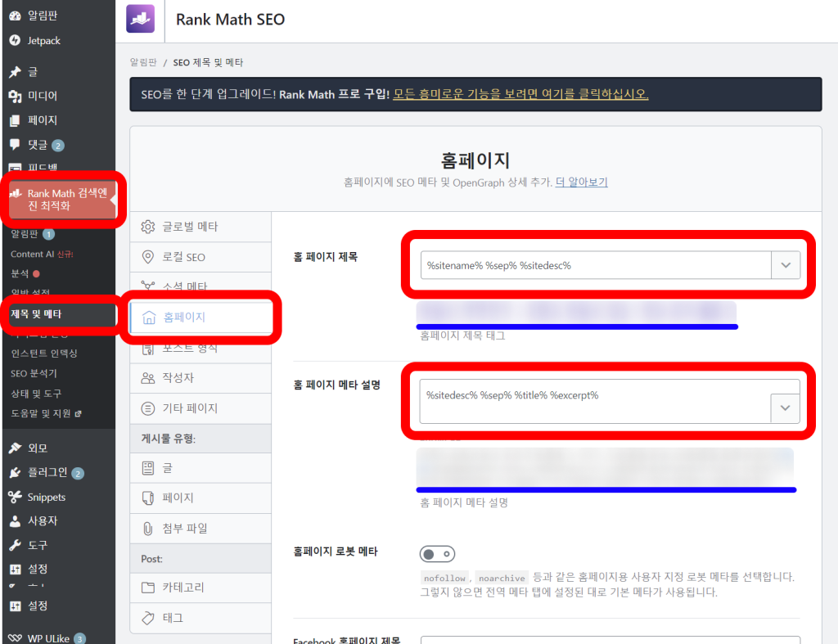Click the noarchive code tag
The width and height of the screenshot is (838, 644).
[502, 578]
